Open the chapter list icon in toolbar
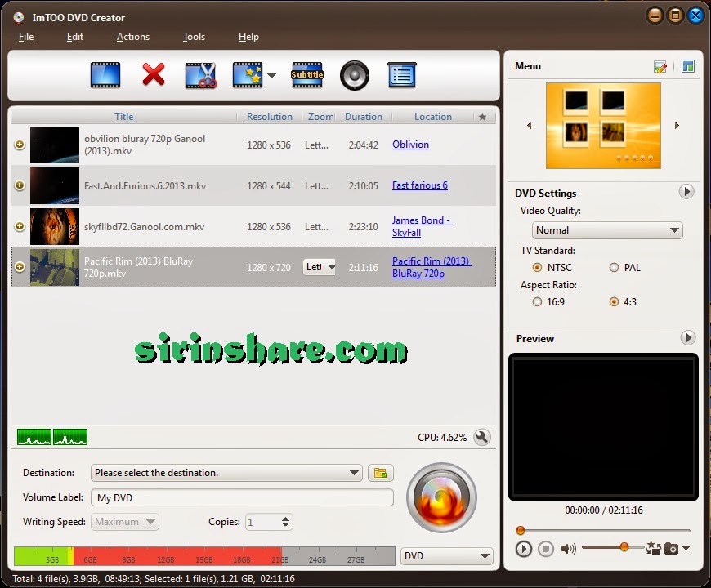711x588 pixels. click(x=402, y=75)
